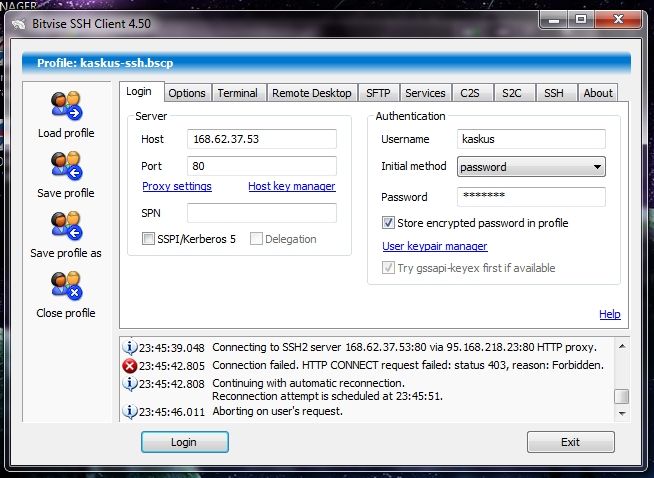Viewport: 654px width, 478px height.
Task: Minimize the Bitvise SSH Client window
Action: (554, 20)
